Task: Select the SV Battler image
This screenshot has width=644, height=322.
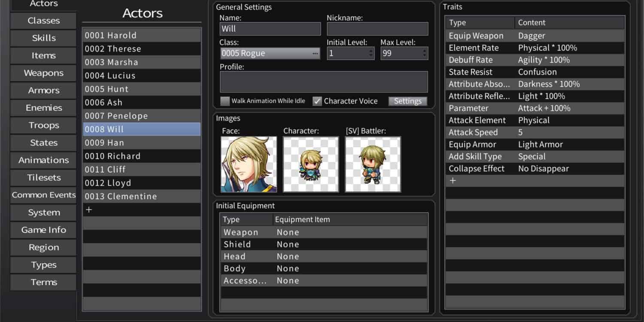Action: (373, 164)
